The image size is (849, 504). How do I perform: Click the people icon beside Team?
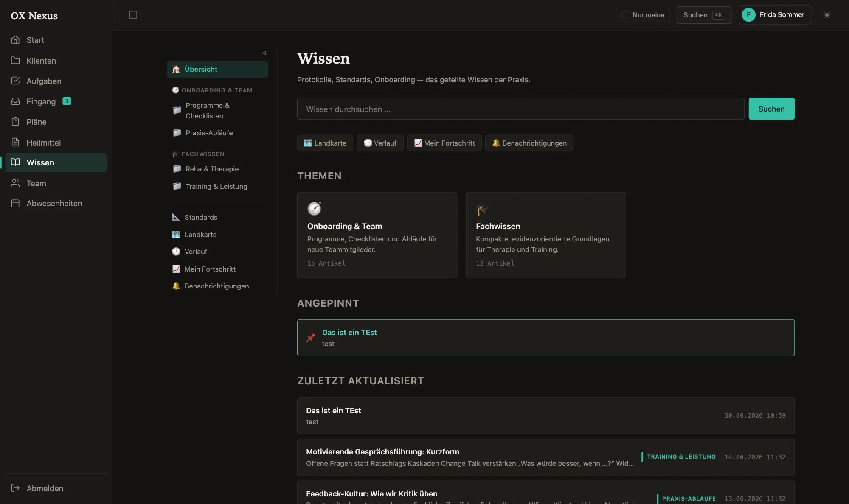coord(15,183)
